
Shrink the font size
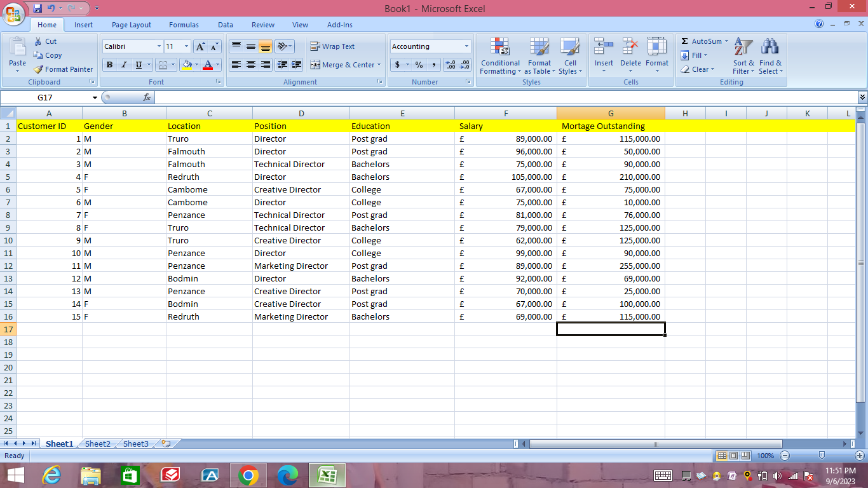point(214,46)
